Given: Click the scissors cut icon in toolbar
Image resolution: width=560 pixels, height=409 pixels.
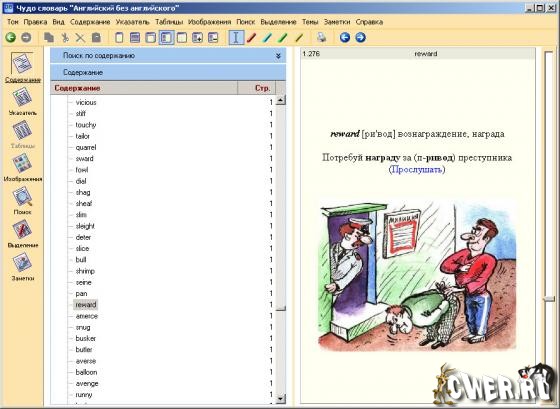Looking at the screenshot, I should point(65,38).
